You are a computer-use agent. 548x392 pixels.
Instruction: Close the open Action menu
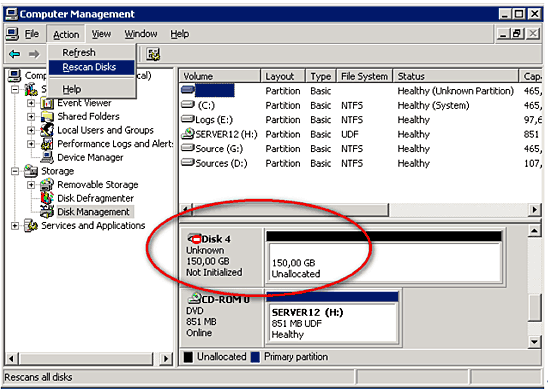point(66,34)
